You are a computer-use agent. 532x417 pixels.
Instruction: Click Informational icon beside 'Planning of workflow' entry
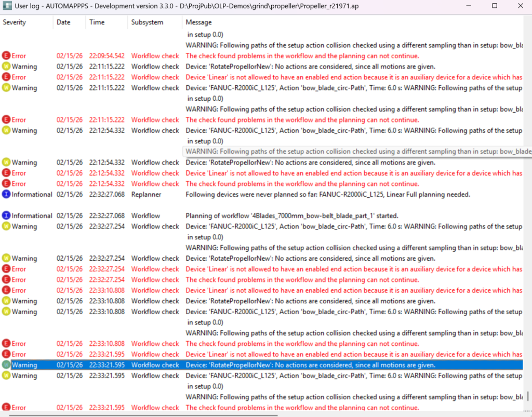tap(6, 216)
